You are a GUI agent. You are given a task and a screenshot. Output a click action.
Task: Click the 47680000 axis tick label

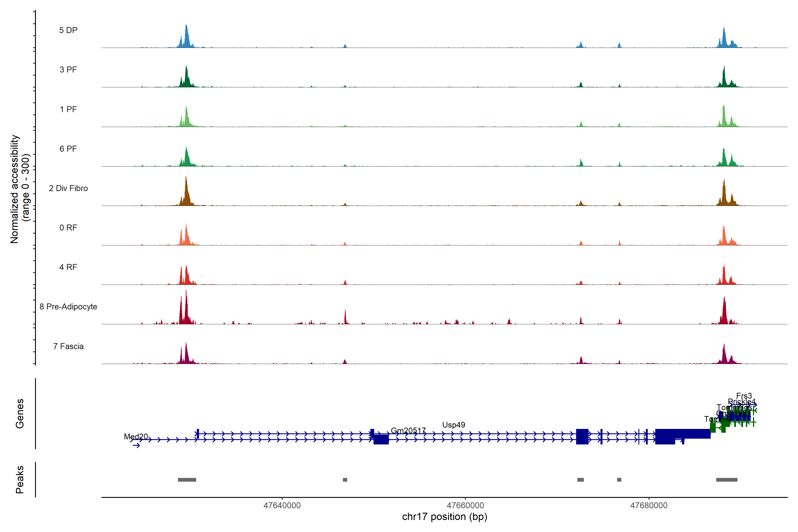click(649, 505)
